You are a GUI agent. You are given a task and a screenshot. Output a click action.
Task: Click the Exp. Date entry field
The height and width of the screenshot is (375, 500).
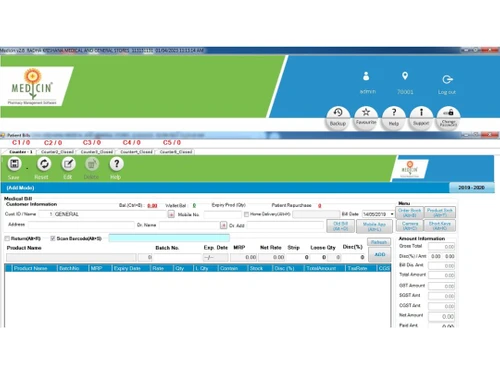(x=215, y=257)
